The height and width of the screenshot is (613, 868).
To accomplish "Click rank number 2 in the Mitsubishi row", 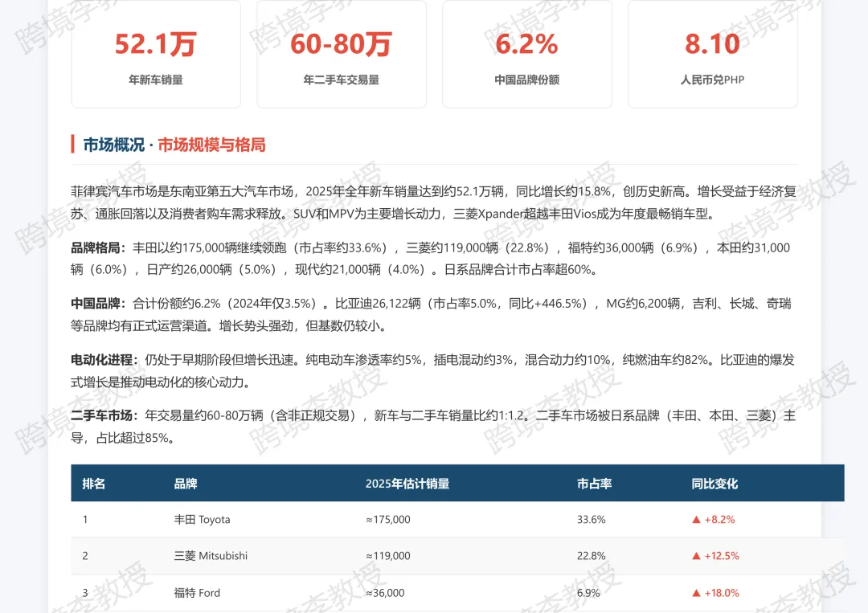I will point(84,555).
